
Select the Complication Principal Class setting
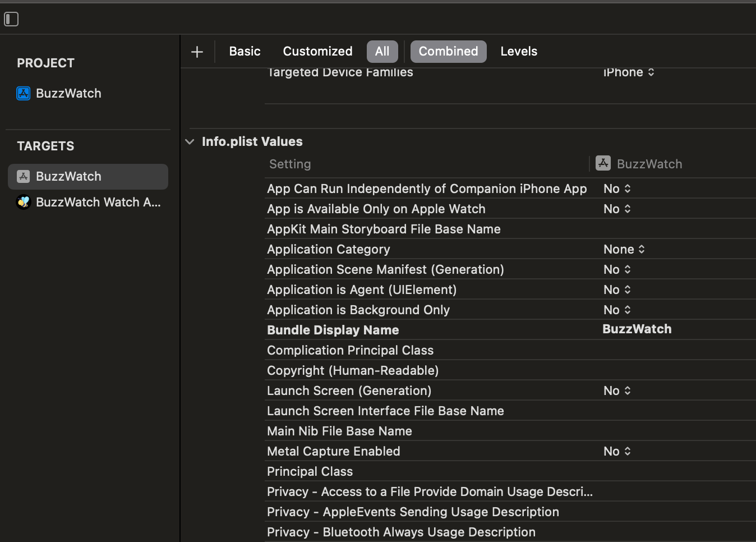351,350
